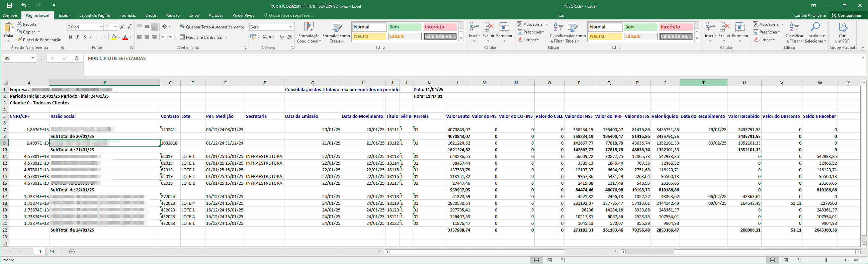The width and height of the screenshot is (868, 264).
Task: Open the Arquivo tab
Action: 10,15
